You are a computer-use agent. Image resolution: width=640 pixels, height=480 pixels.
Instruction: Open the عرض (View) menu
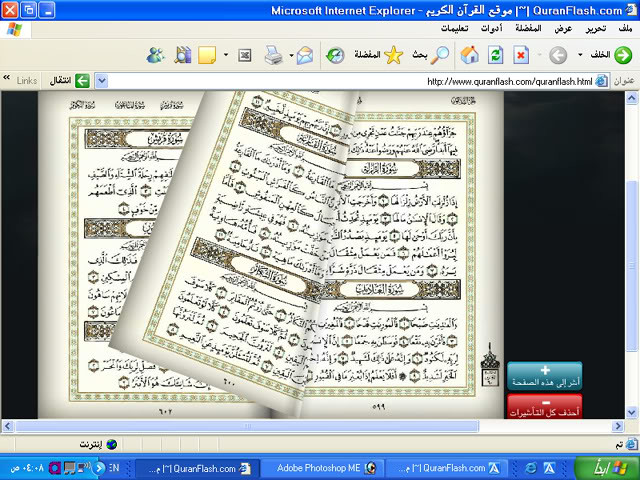tap(563, 29)
